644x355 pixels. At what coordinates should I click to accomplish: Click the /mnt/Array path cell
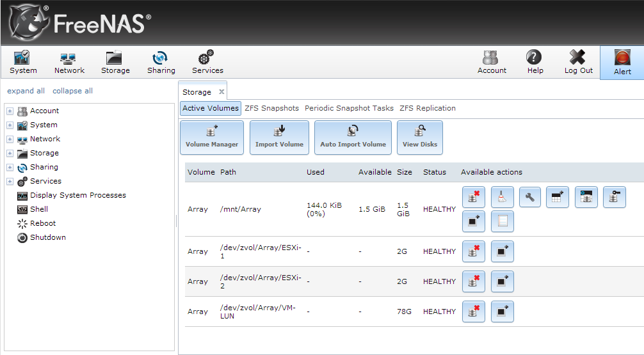pyautogui.click(x=241, y=209)
